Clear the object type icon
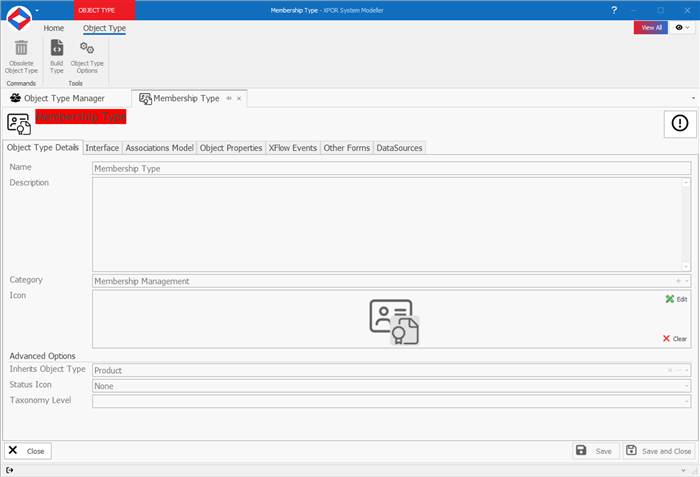 (675, 339)
